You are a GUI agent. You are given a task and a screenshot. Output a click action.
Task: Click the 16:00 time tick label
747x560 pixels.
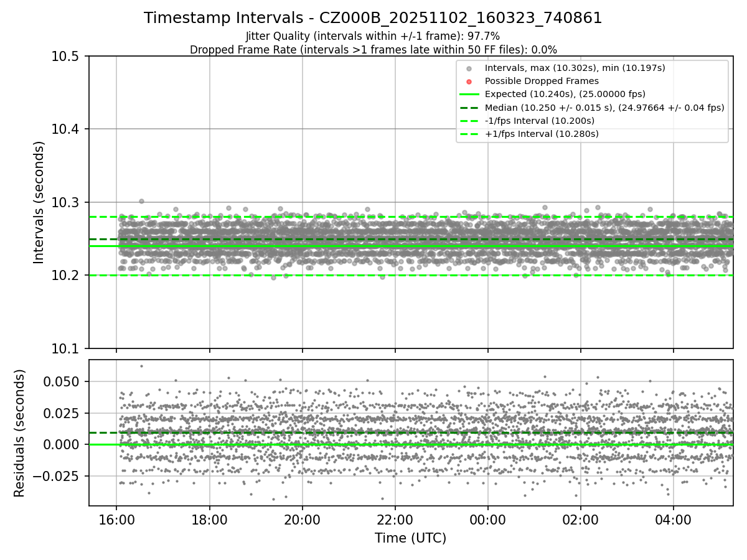click(116, 518)
